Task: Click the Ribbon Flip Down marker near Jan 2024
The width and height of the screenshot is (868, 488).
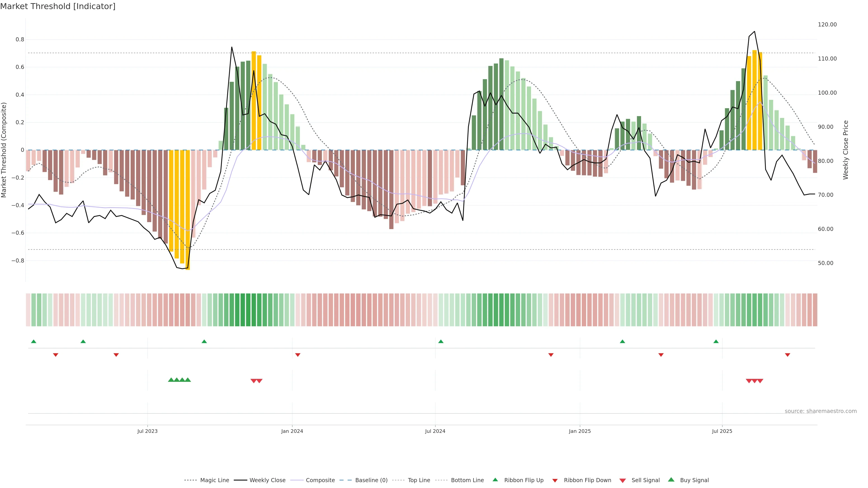Action: tap(297, 355)
